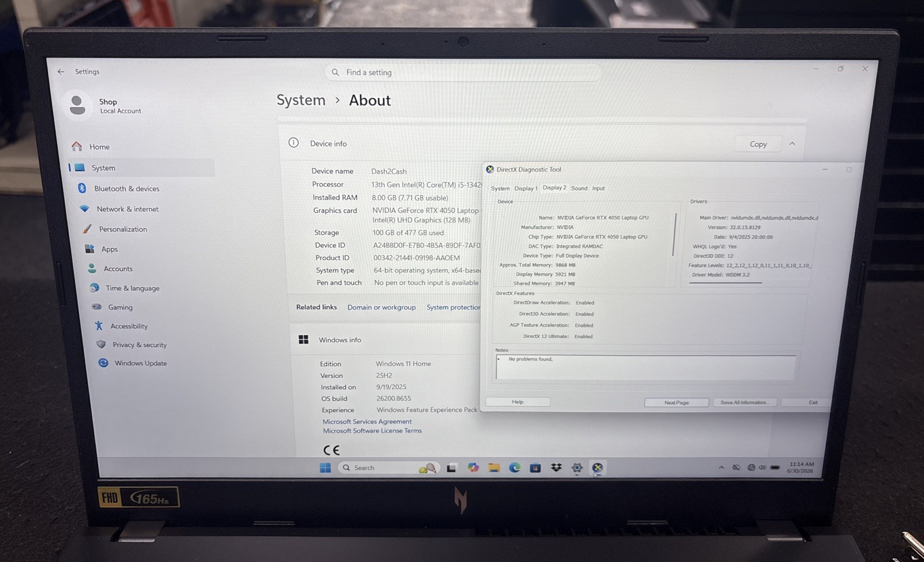The width and height of the screenshot is (924, 562).
Task: Select Display 2 tab in DirectX tool
Action: click(x=554, y=188)
